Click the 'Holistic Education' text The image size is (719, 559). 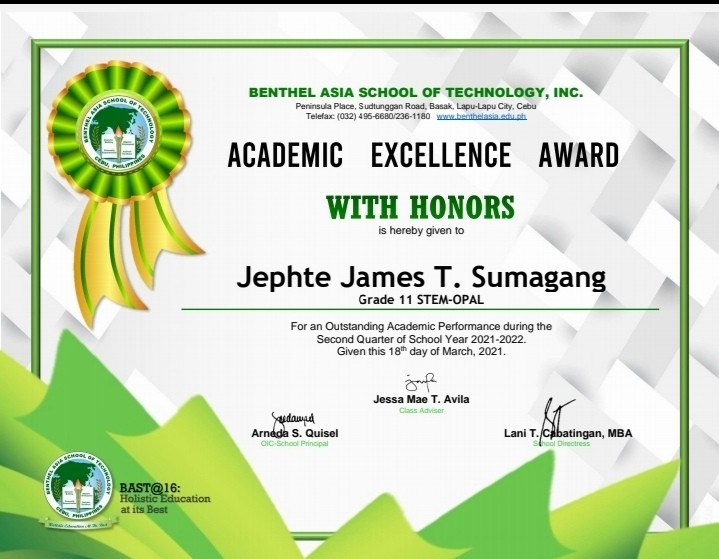coord(165,498)
